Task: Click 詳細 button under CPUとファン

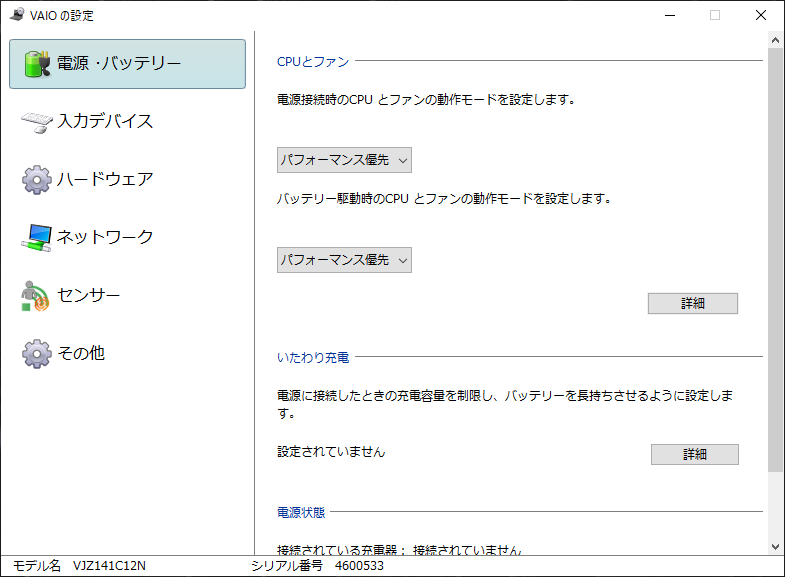Action: coord(693,303)
